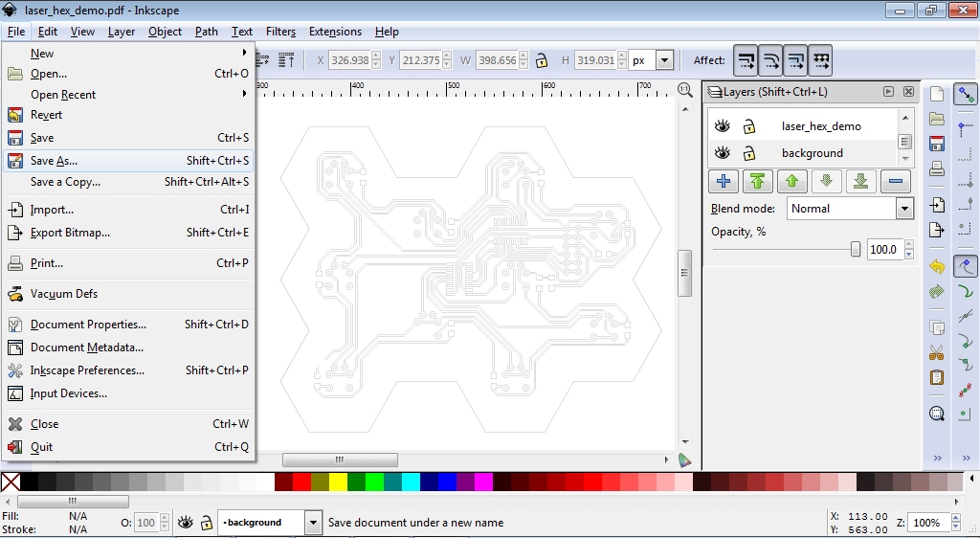Open color management icon below canvas scrollbar
980x538 pixels.
(x=685, y=460)
